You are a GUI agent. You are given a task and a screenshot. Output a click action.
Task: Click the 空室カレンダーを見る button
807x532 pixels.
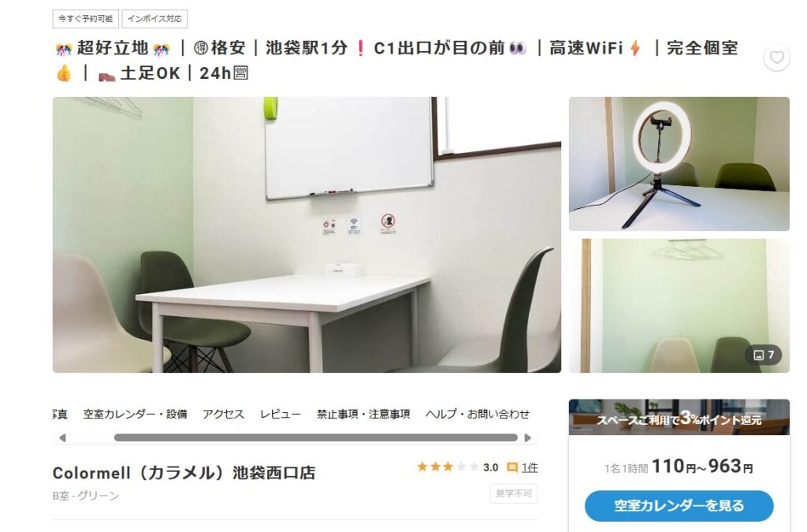[x=679, y=506]
